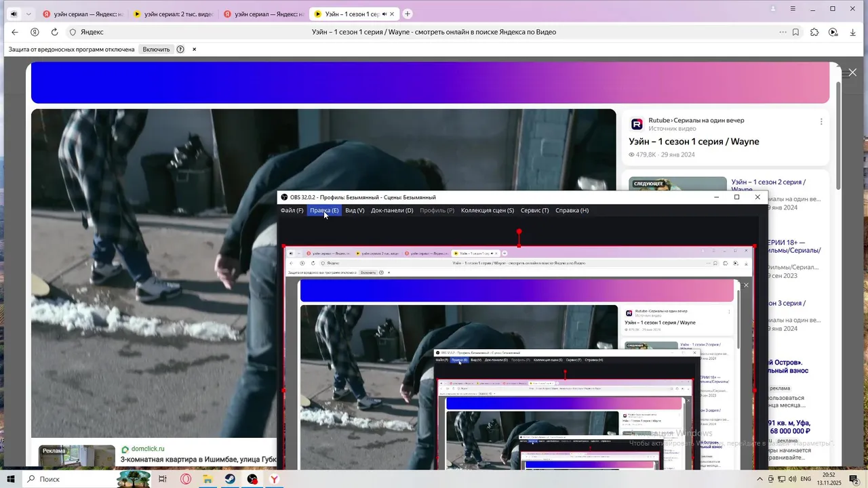Switch input language via 'ENG' indicator
868x488 pixels.
806,479
